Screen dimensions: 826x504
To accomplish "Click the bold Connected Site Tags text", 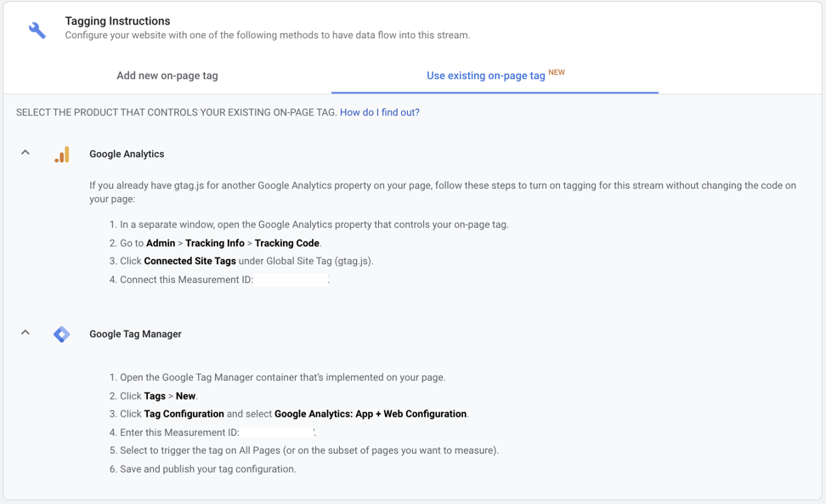I will [190, 261].
